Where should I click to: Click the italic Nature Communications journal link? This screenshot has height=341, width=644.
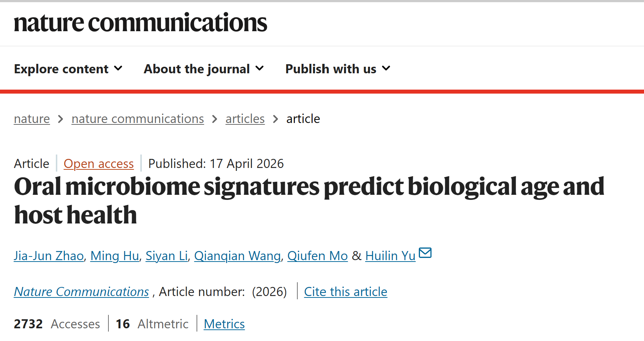click(x=82, y=292)
